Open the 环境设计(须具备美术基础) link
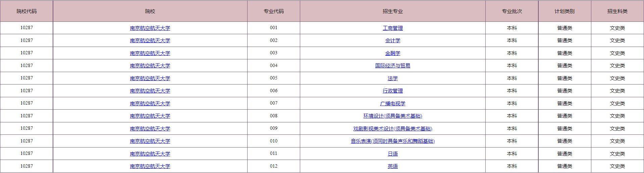Image resolution: width=644 pixels, height=173 pixels. (x=393, y=116)
